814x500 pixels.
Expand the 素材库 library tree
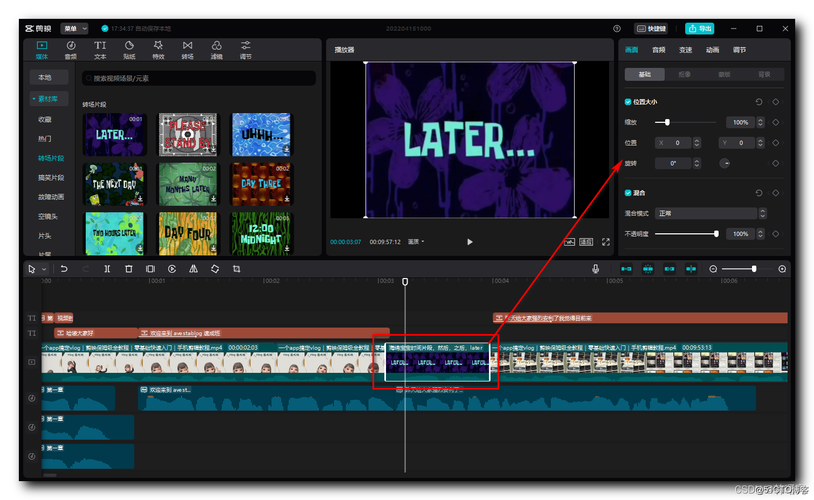(48, 99)
